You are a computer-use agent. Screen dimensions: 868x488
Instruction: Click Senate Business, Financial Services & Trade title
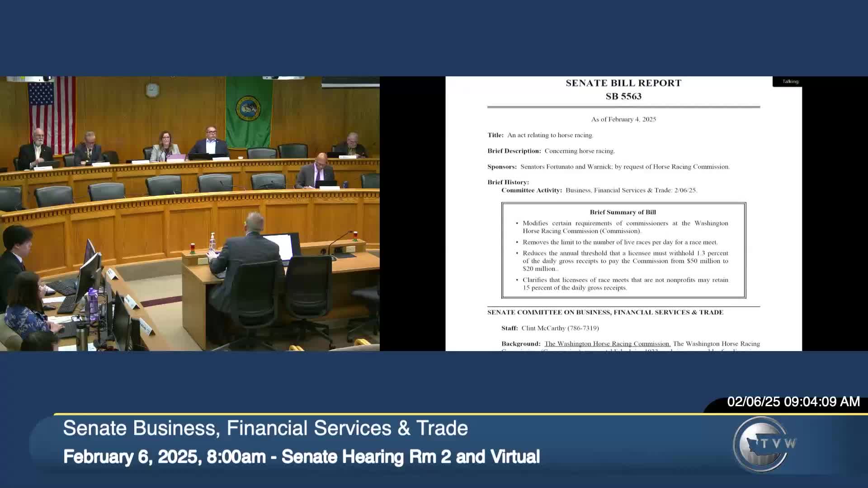[x=265, y=428]
